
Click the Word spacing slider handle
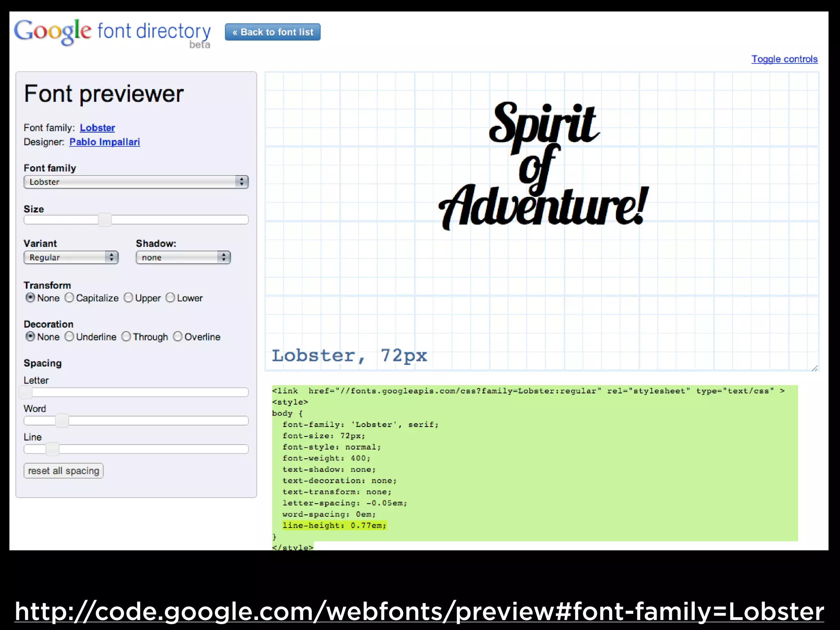pyautogui.click(x=62, y=420)
